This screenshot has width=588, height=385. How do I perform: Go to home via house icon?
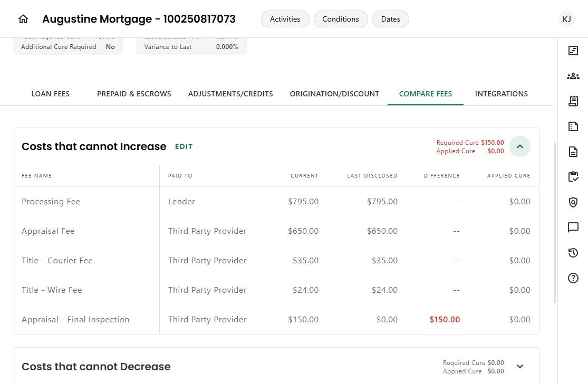point(23,19)
